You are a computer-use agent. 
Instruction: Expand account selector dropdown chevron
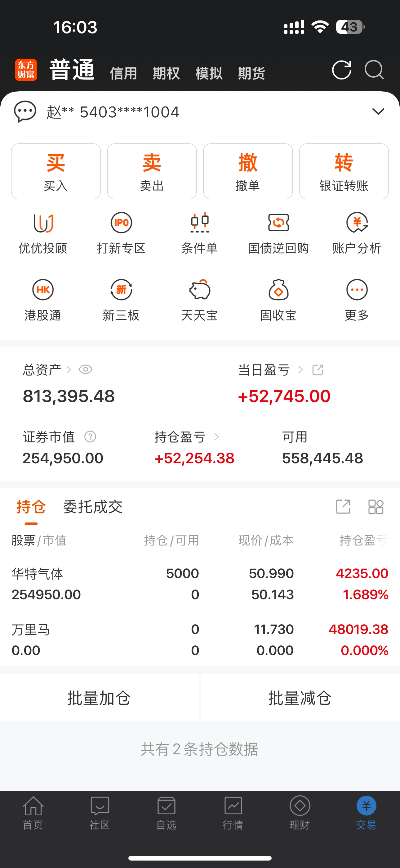[378, 111]
